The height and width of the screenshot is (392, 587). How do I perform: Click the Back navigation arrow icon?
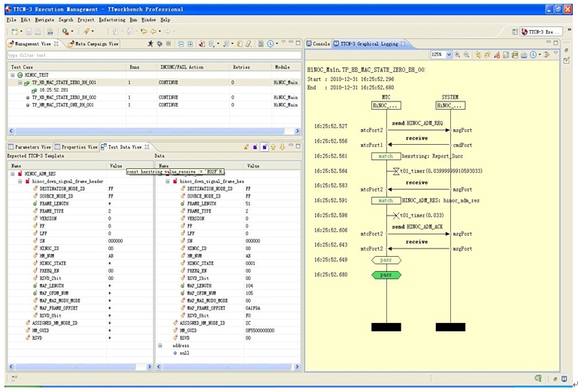tap(153, 32)
